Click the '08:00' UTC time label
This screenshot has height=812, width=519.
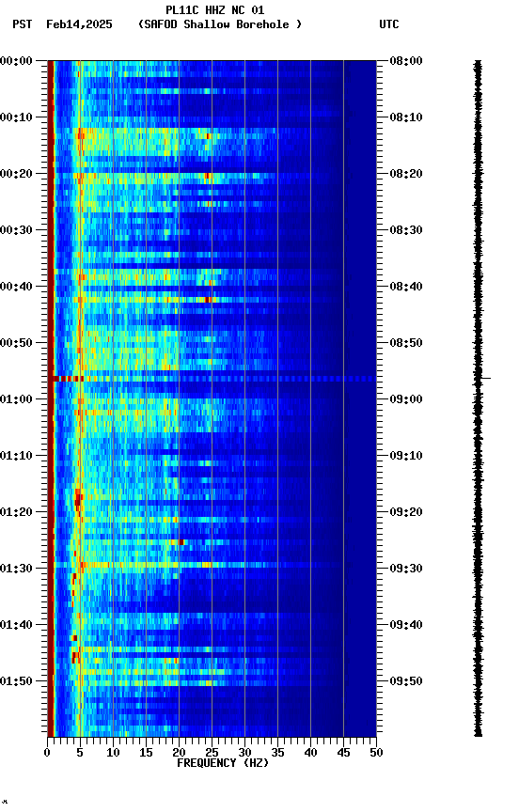406,61
